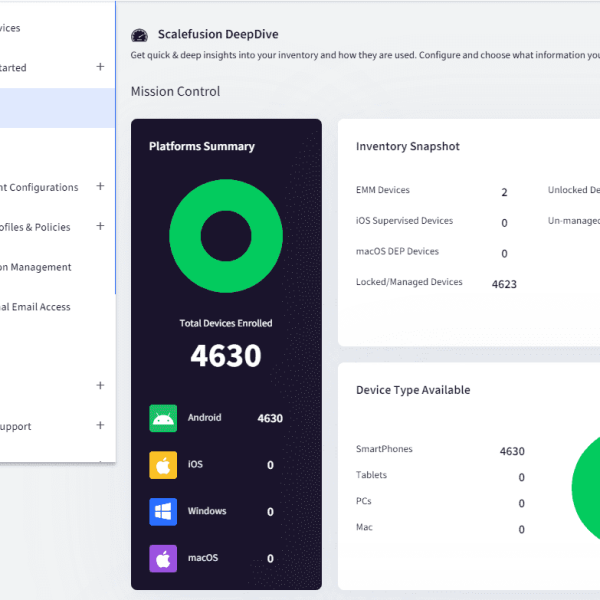Click the Unlocked Devices label

coord(574,190)
